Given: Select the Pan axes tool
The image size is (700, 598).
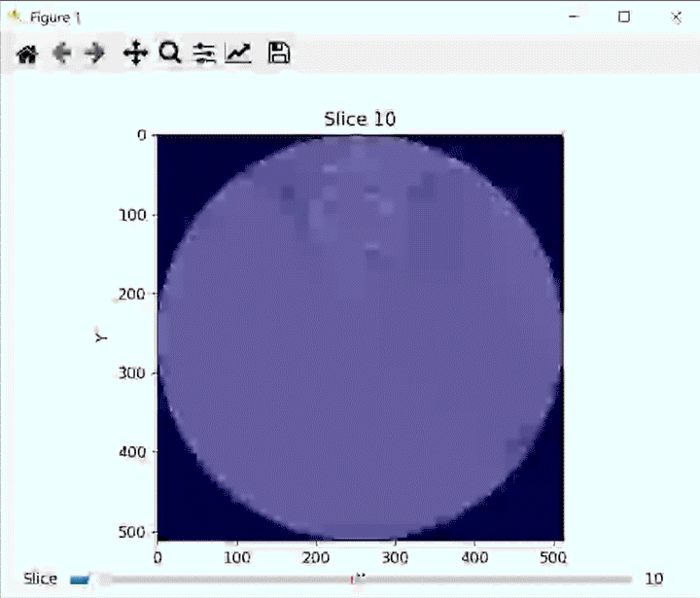Looking at the screenshot, I should point(135,53).
